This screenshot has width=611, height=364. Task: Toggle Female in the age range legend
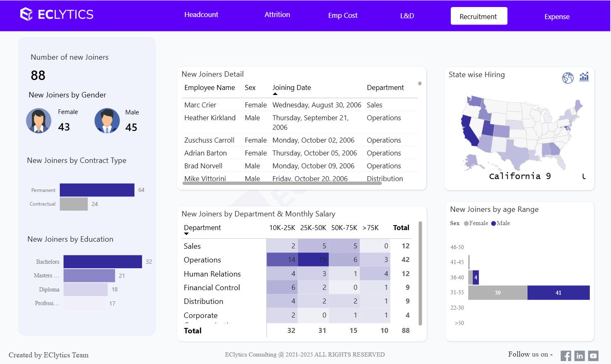point(476,223)
